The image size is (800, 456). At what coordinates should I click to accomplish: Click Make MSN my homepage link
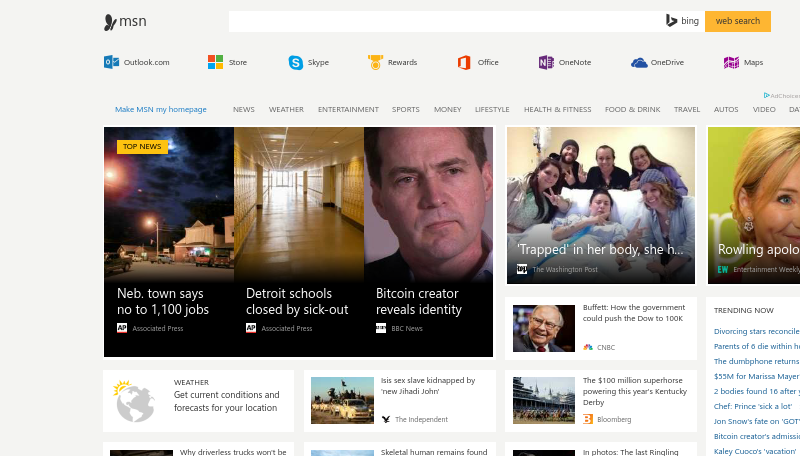click(x=161, y=109)
